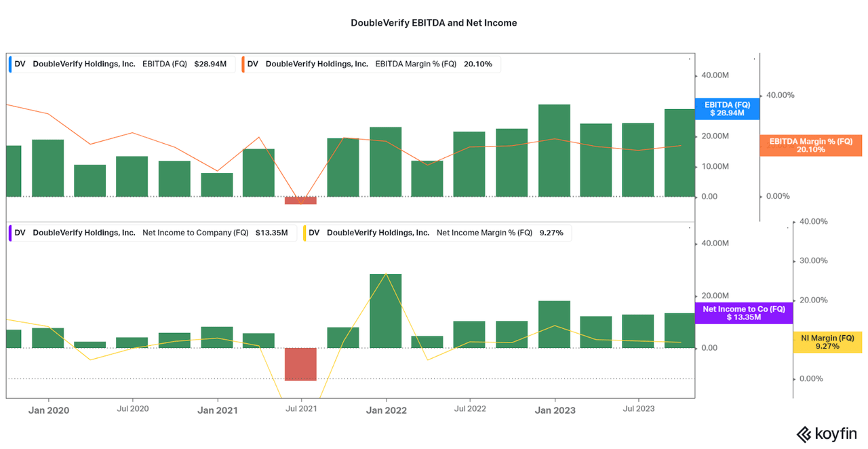Click the Jan 2020 date axis label
Screen dimensions: 868x449
click(48, 410)
